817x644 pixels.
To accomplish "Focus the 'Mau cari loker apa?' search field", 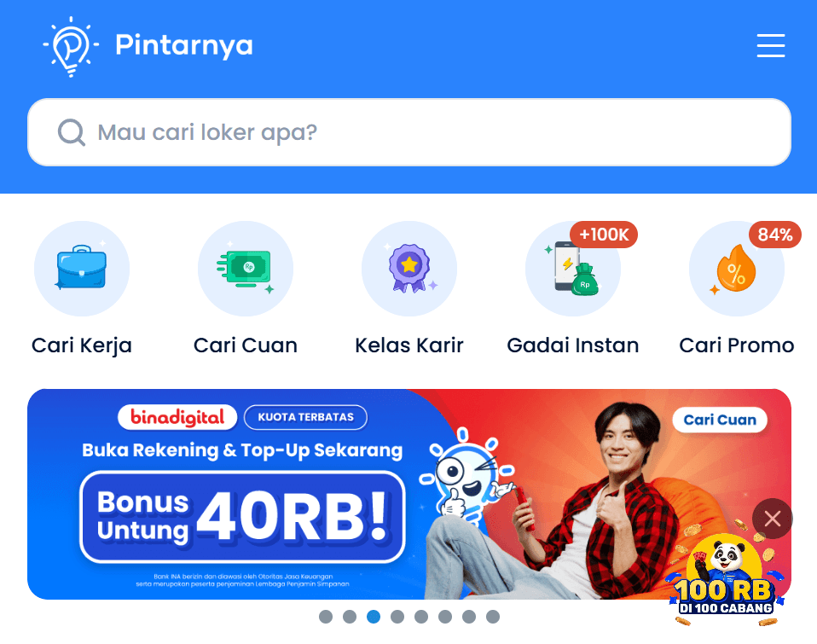I will click(x=409, y=132).
